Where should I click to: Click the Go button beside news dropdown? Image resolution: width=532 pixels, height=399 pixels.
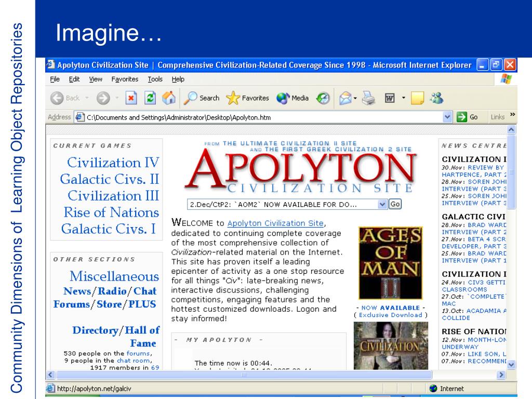[395, 204]
